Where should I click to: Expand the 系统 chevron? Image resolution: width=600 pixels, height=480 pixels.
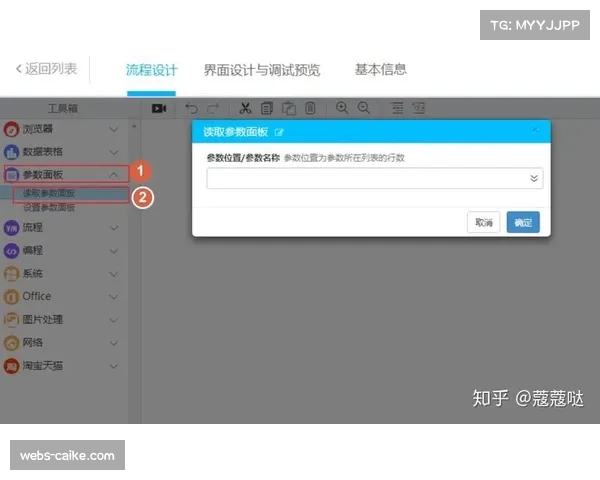point(114,274)
